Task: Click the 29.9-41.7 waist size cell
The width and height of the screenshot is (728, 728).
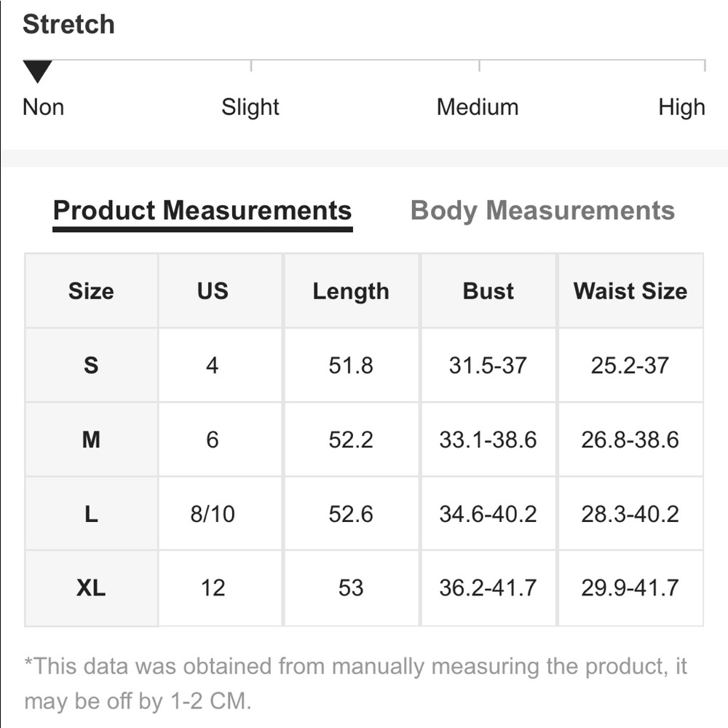Action: click(x=630, y=587)
